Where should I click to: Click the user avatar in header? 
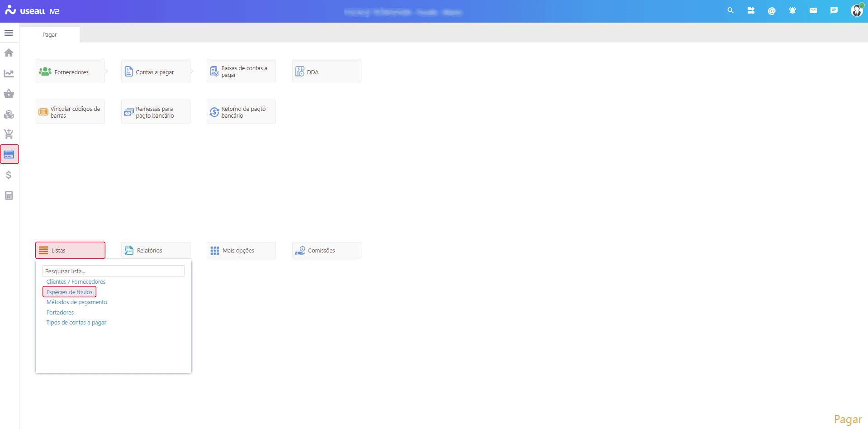coord(856,10)
